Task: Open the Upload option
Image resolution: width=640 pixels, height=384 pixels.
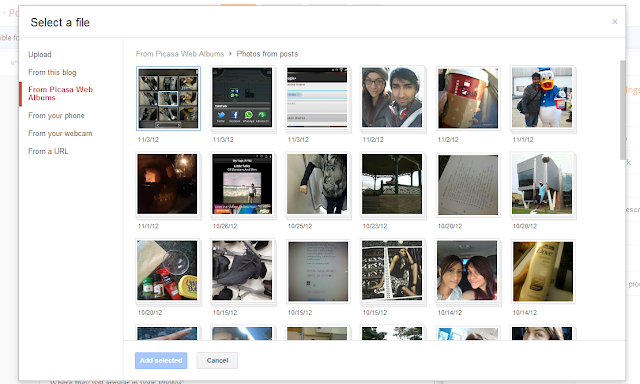Action: 40,54
